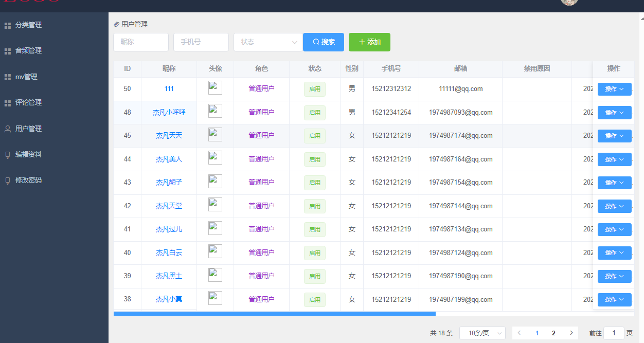
Task: Go to previous page arrow in pagination
Action: click(x=519, y=333)
